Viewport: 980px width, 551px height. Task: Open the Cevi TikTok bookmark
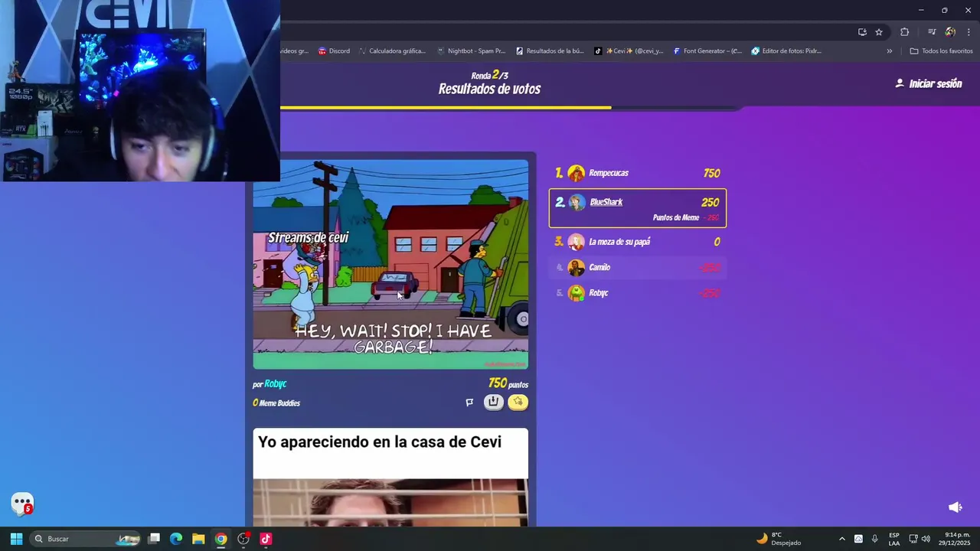(x=629, y=51)
